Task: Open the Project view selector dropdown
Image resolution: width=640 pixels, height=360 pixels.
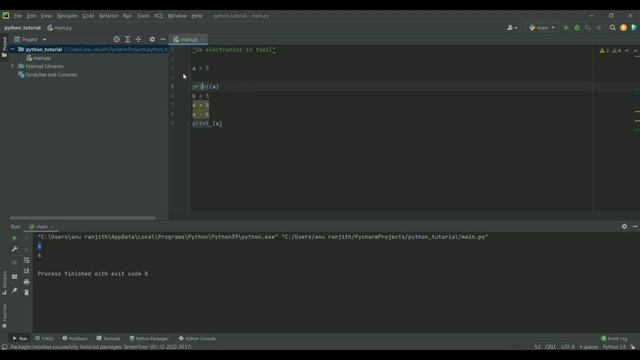Action: pos(30,39)
